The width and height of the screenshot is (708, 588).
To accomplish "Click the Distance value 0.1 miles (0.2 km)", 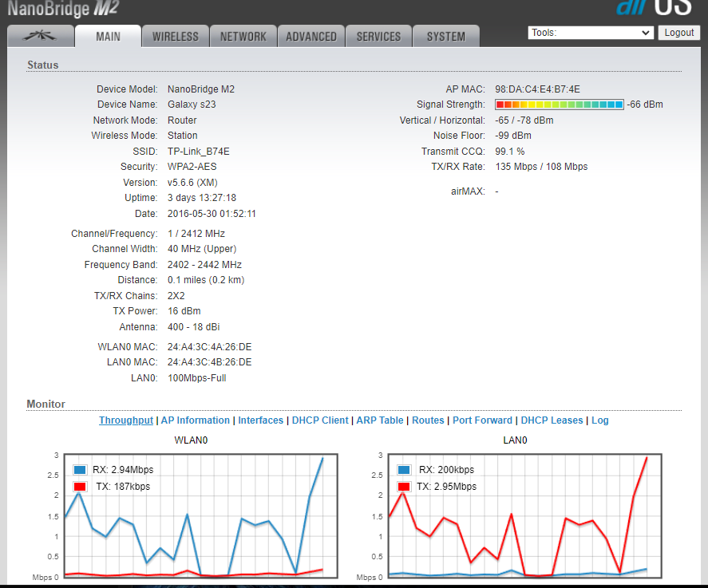I will (206, 280).
